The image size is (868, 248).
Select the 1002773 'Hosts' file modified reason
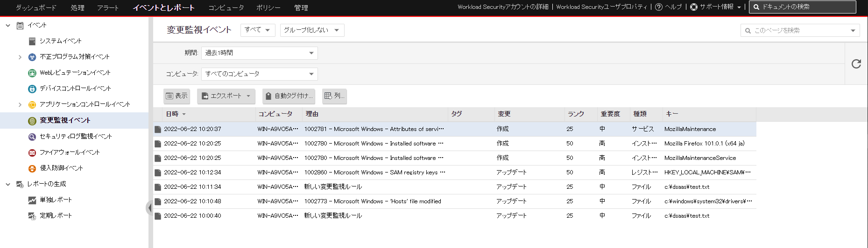(373, 201)
